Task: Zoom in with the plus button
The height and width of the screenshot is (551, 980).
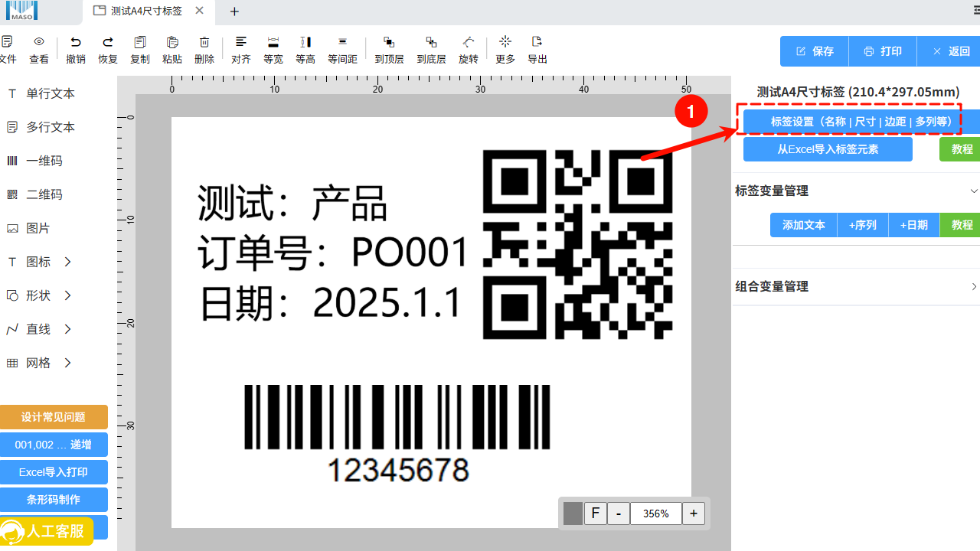Action: pos(694,514)
